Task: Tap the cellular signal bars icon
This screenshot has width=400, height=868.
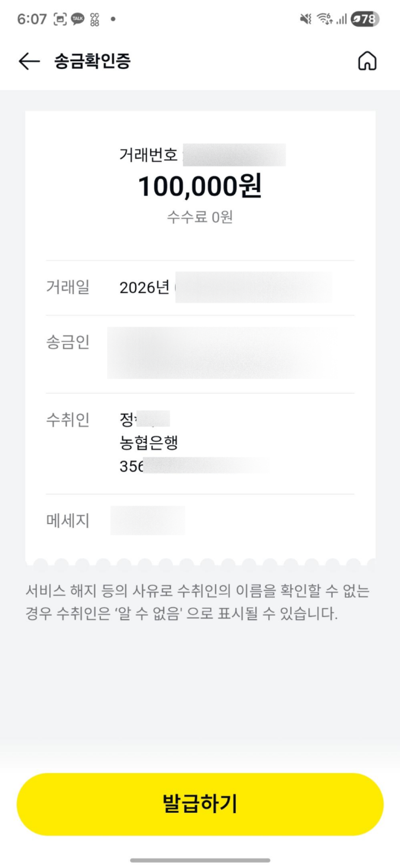Action: click(x=341, y=19)
